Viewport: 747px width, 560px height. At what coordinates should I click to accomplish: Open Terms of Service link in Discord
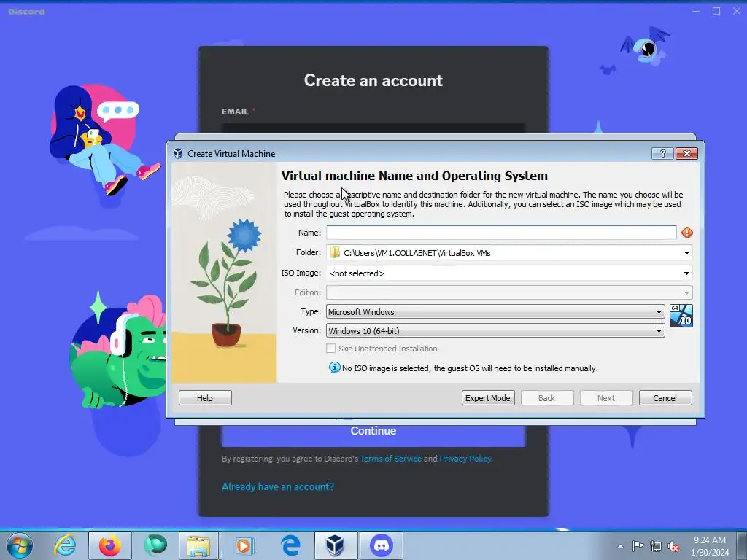[391, 459]
